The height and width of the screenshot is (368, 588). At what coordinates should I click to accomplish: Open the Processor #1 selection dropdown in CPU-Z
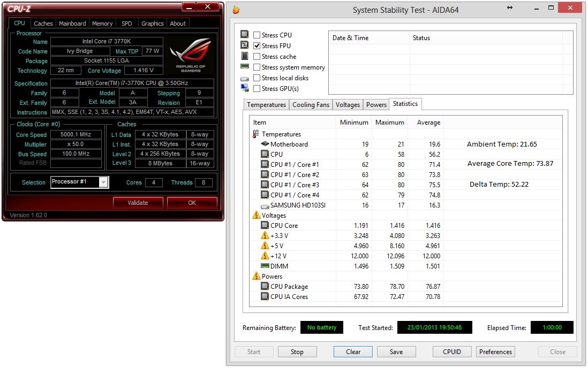[x=79, y=182]
